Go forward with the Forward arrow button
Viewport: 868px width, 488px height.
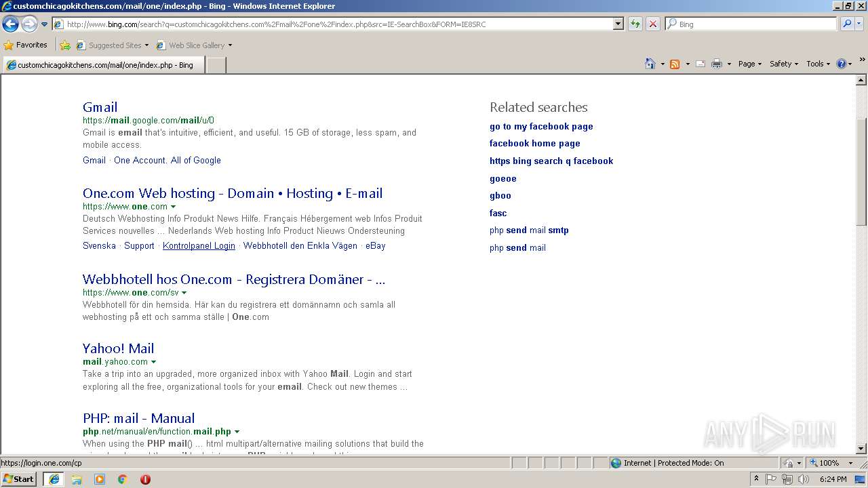tap(29, 24)
